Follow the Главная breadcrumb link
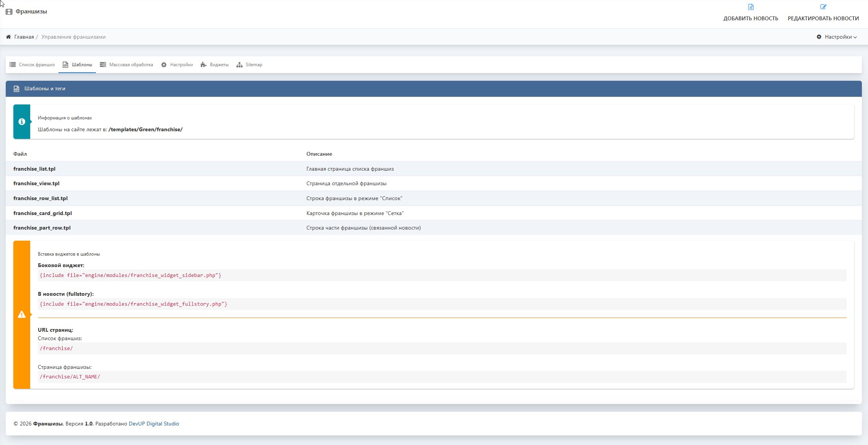The height and width of the screenshot is (445, 868). pyautogui.click(x=24, y=37)
